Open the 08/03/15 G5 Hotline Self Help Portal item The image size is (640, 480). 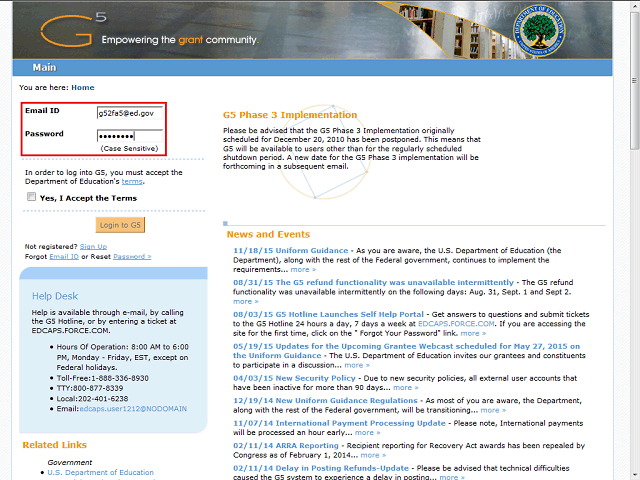pos(328,314)
